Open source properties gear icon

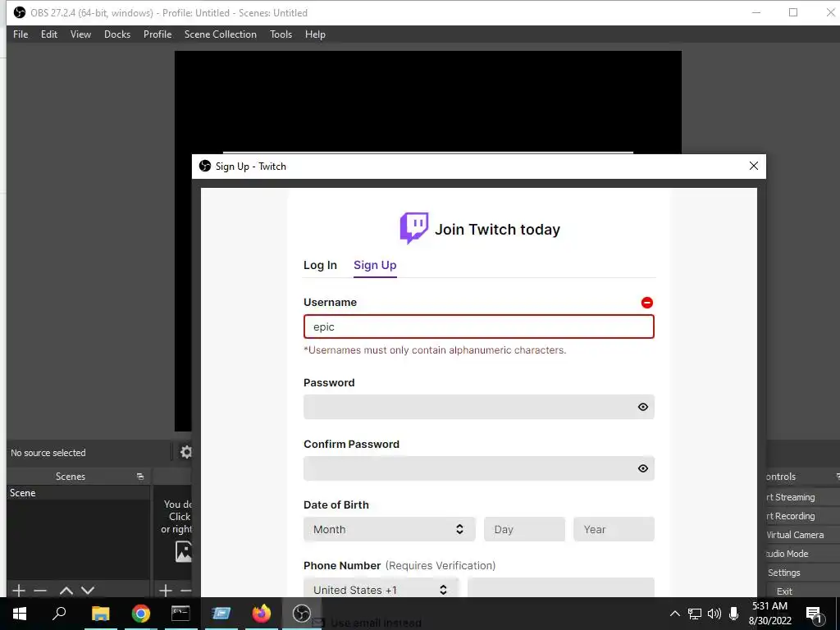click(x=186, y=452)
